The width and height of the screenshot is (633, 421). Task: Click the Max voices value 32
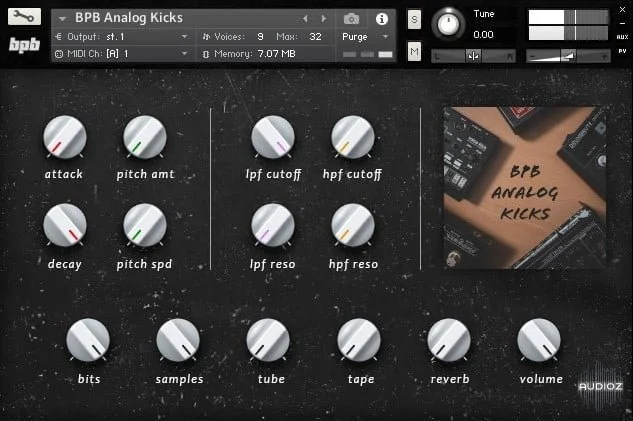(x=315, y=37)
